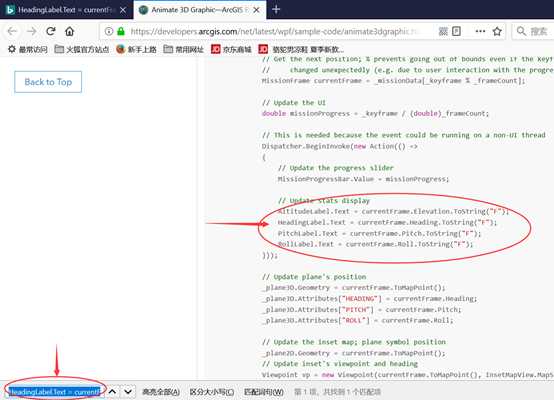The height and width of the screenshot is (400, 554).
Task: Click the '// Update plane's position' comment
Action: [x=314, y=277]
